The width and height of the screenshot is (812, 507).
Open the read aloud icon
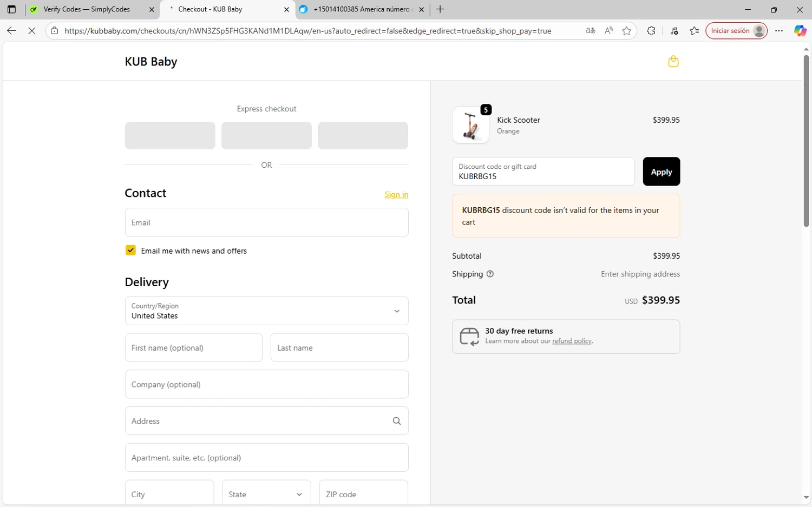click(609, 31)
